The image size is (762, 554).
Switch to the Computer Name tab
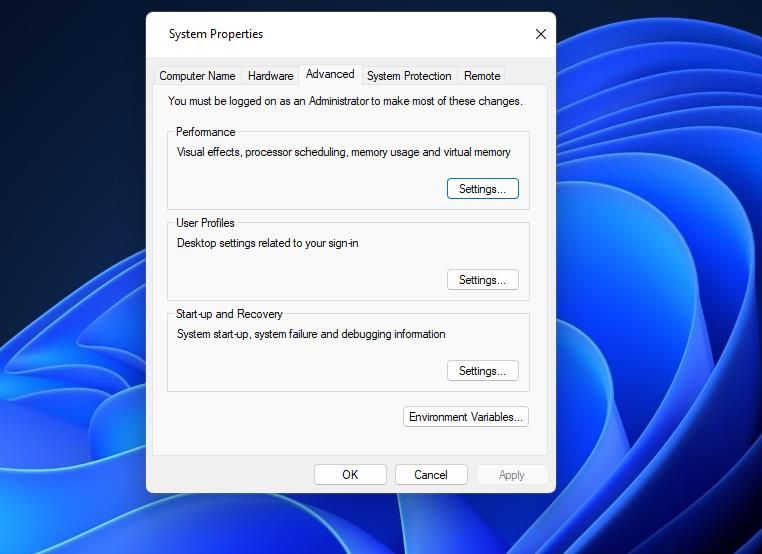[x=197, y=76]
